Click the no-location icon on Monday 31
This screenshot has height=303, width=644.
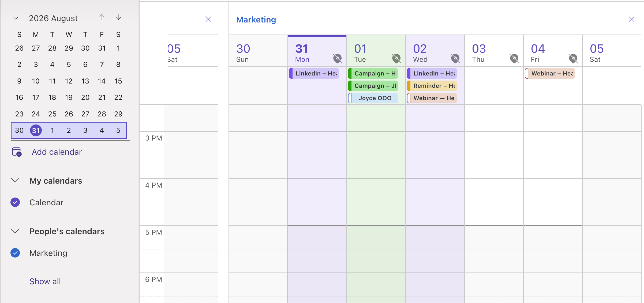[x=337, y=58]
